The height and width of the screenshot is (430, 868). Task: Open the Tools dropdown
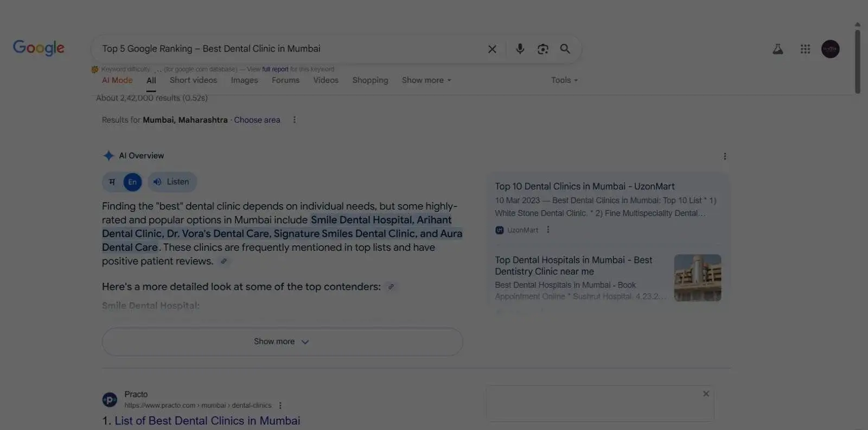(x=564, y=80)
